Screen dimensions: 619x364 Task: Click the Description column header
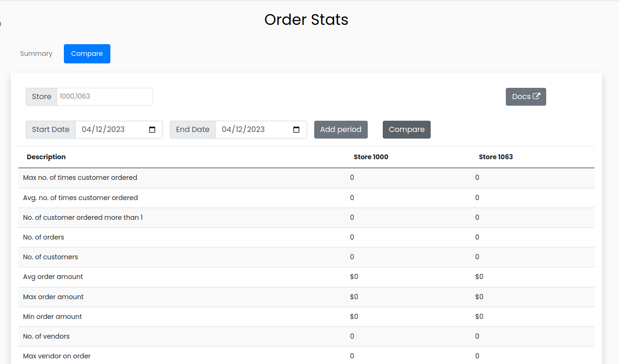tap(46, 157)
